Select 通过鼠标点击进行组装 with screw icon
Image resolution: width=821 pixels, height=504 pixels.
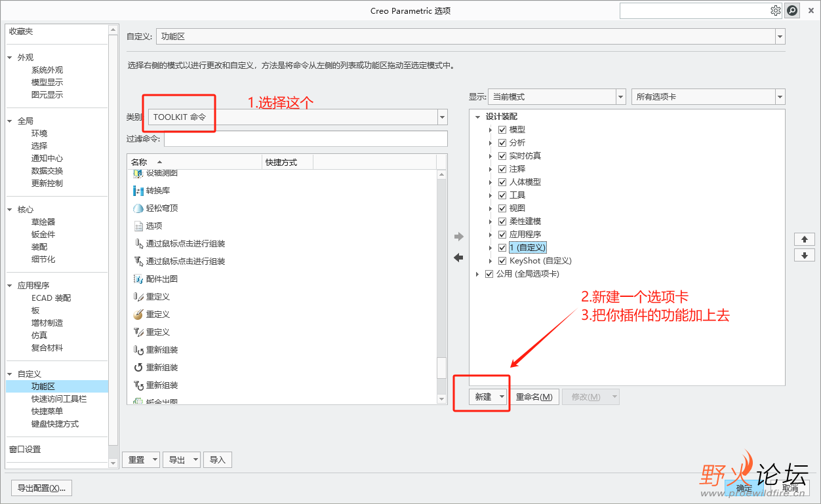point(138,262)
